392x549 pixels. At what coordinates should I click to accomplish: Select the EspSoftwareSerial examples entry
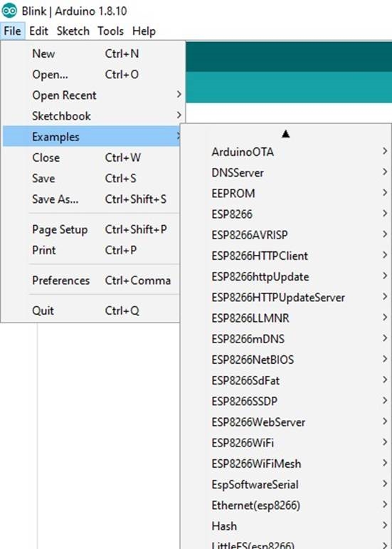pos(286,485)
